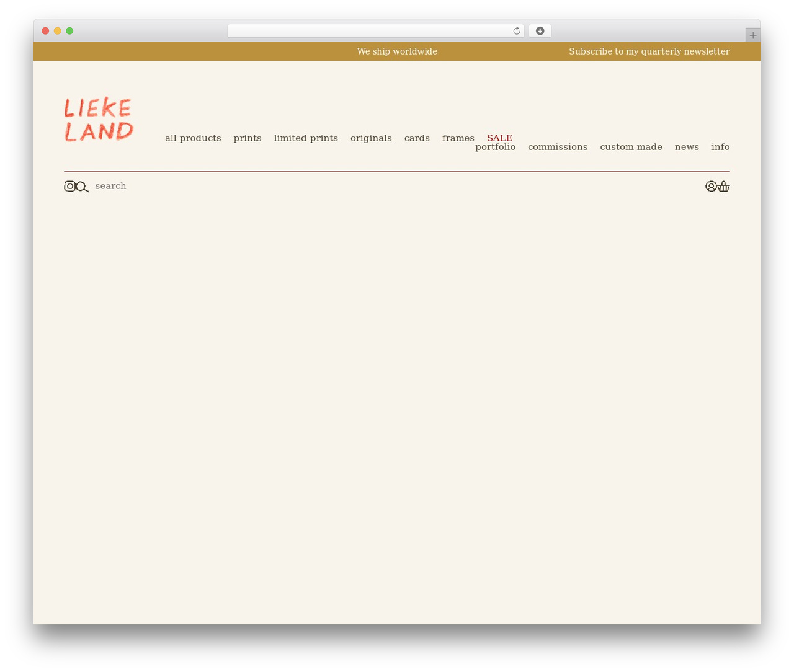Close the window with red button
This screenshot has width=794, height=672.
[x=45, y=31]
